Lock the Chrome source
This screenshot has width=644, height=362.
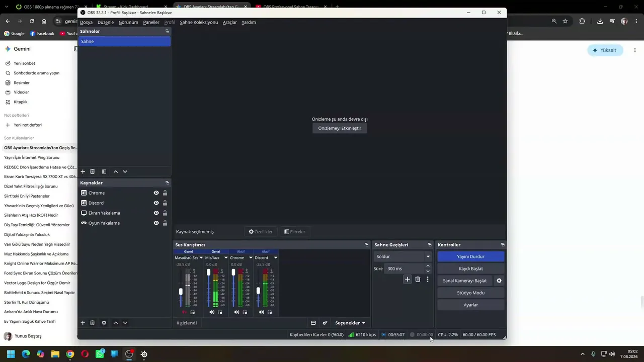(x=165, y=193)
